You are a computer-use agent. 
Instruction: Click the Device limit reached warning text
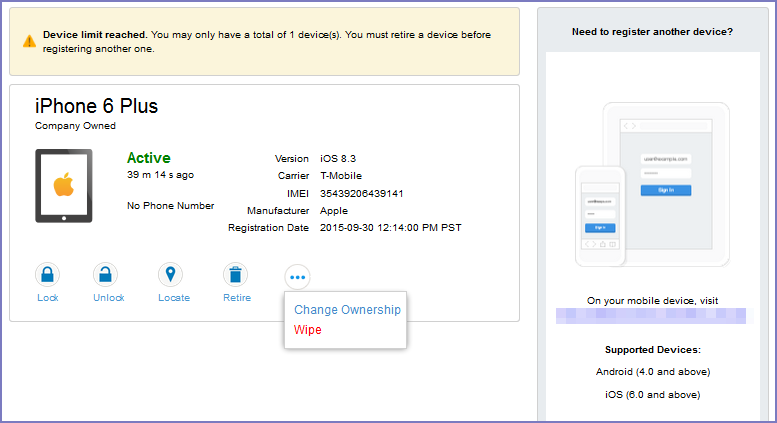coord(267,42)
